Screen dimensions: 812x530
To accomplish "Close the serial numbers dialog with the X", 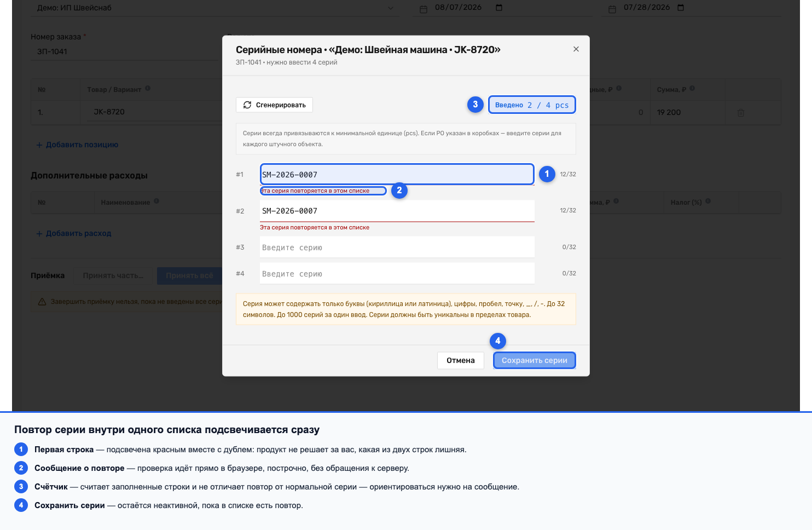I will pos(576,49).
